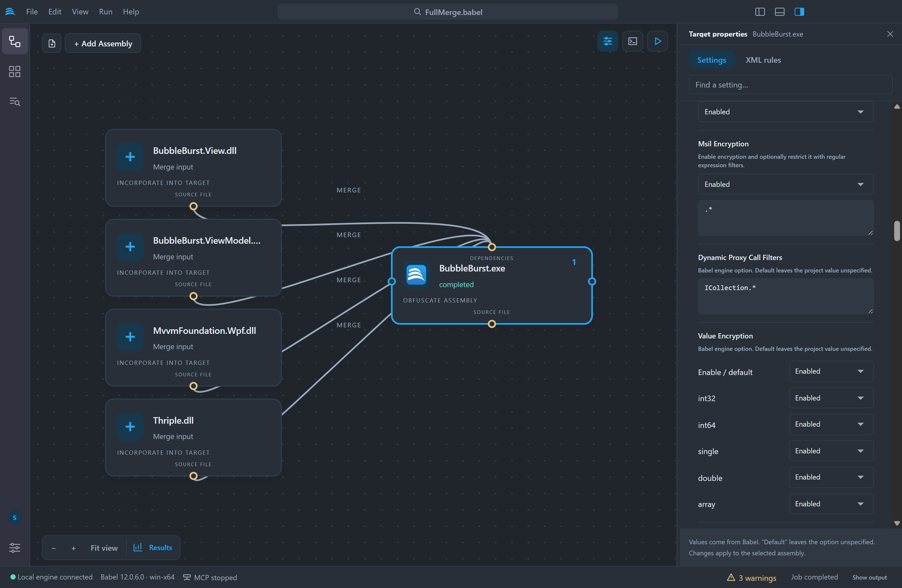902x588 pixels.
Task: Open the Results button
Action: [153, 548]
